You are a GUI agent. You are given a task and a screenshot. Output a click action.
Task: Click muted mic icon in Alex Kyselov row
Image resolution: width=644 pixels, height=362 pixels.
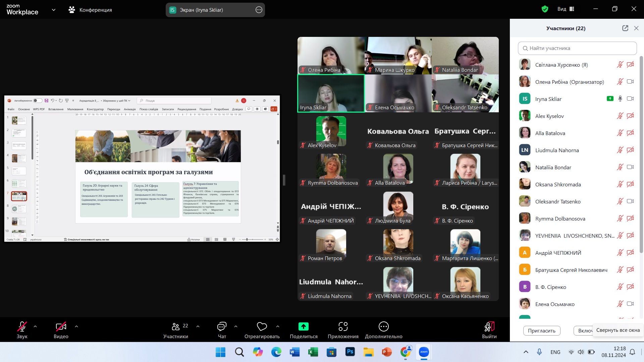click(620, 116)
